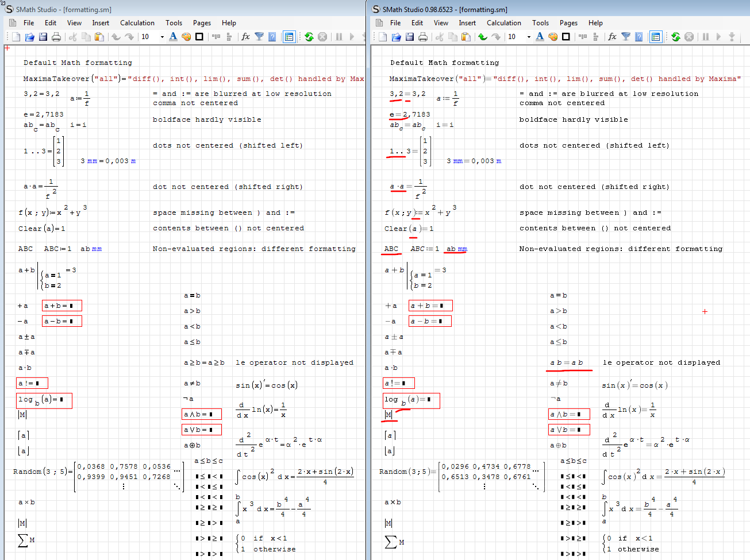Image resolution: width=750 pixels, height=560 pixels.
Task: Select the red-boxed 'a∧b=' region in the right worksheet
Action: 569,414
